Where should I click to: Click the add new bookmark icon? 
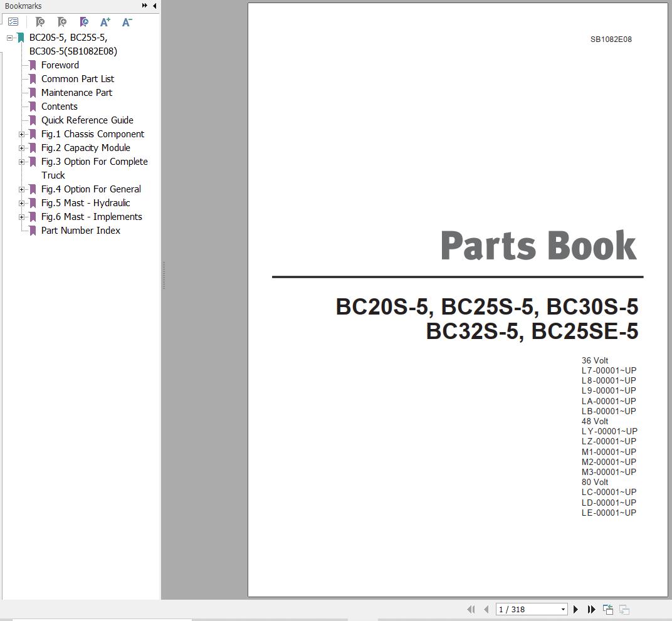61,22
